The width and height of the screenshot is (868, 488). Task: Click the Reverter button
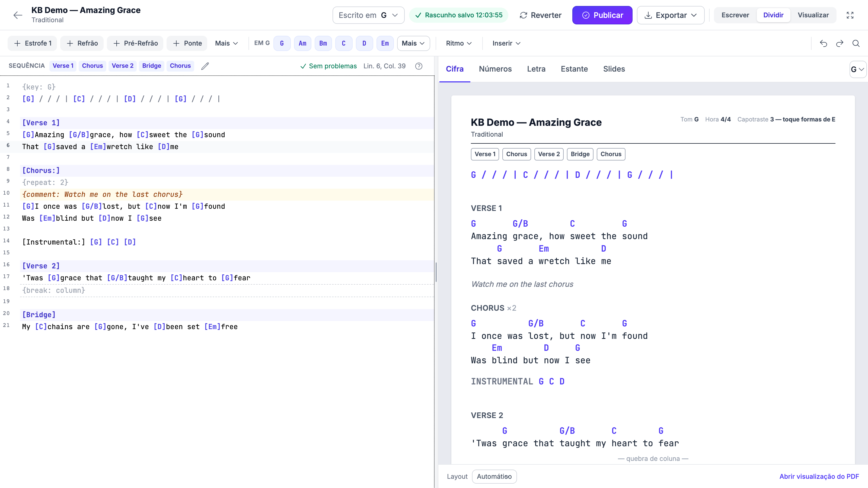click(540, 15)
